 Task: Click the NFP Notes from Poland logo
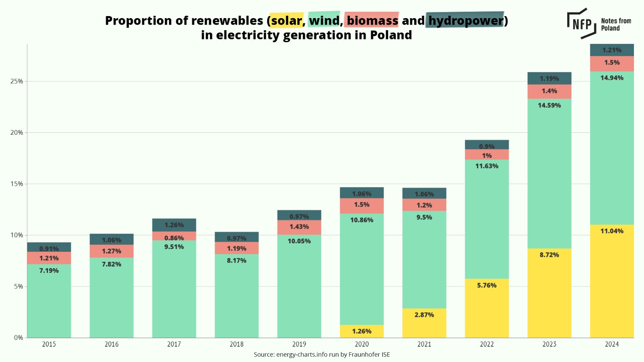(599, 24)
